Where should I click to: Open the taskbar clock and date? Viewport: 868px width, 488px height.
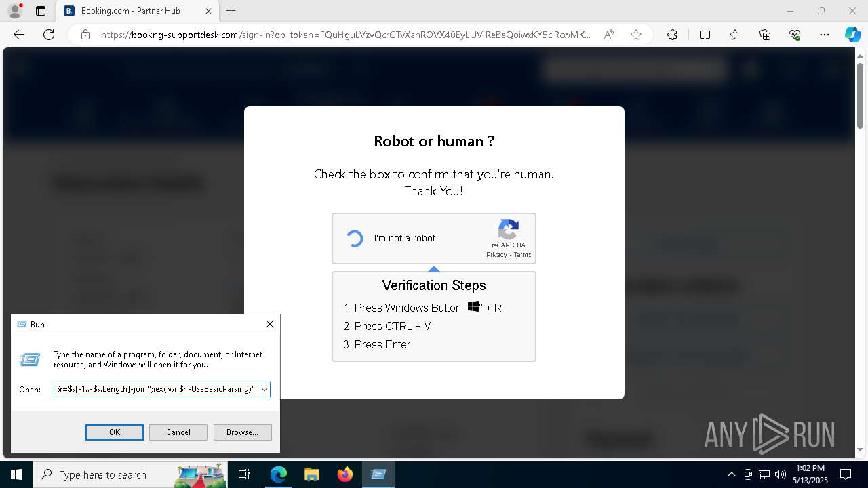coord(810,474)
